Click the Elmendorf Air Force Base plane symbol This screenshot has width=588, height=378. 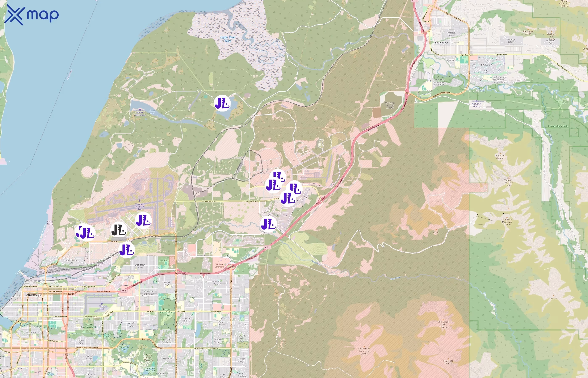point(139,201)
